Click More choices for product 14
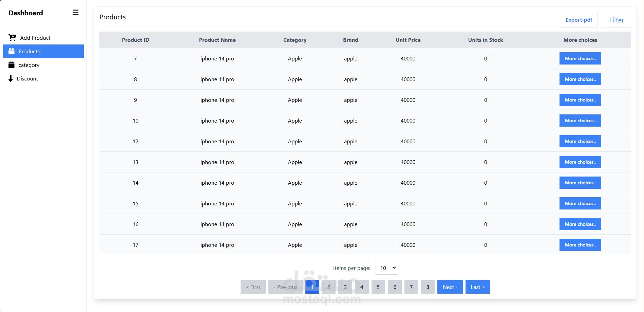Viewport: 644px width, 312px height. point(580,183)
